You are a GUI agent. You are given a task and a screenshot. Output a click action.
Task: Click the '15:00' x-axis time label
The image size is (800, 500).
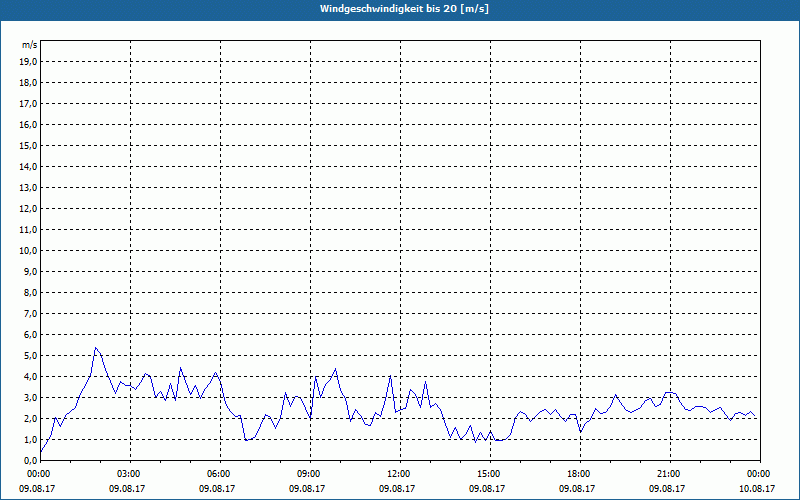tap(487, 474)
